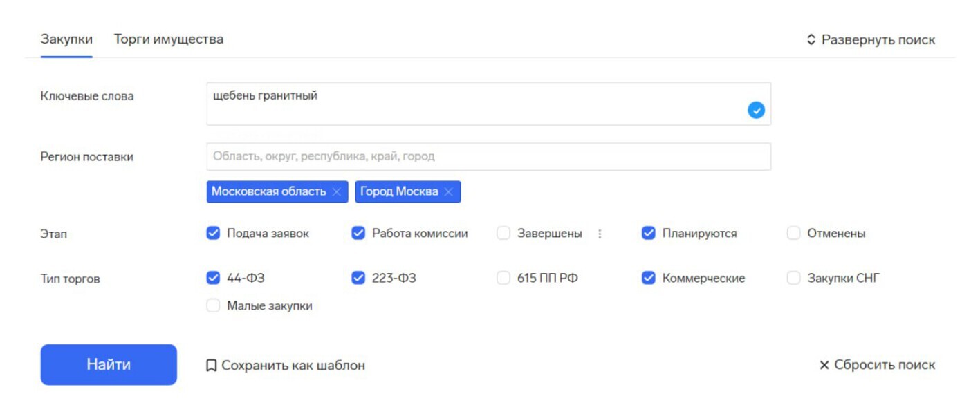Check the Малые закупки checkbox
The width and height of the screenshot is (980, 414).
pos(213,305)
